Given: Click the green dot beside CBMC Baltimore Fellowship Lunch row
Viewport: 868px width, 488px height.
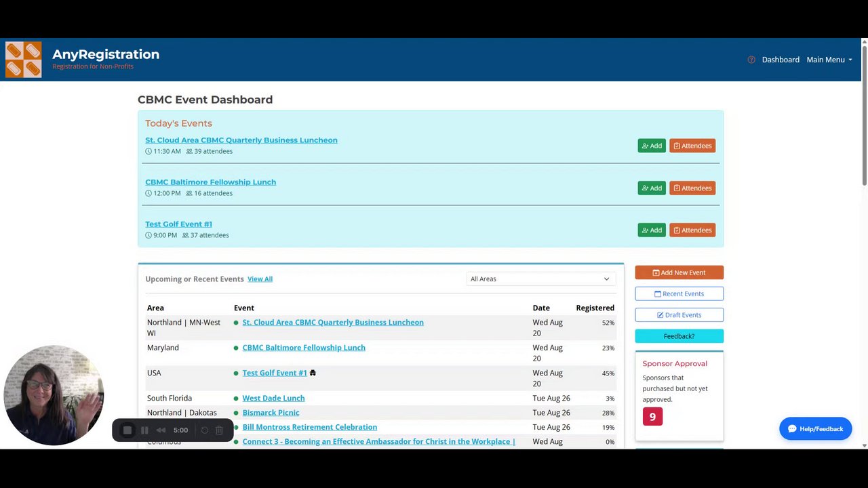Looking at the screenshot, I should (x=236, y=348).
